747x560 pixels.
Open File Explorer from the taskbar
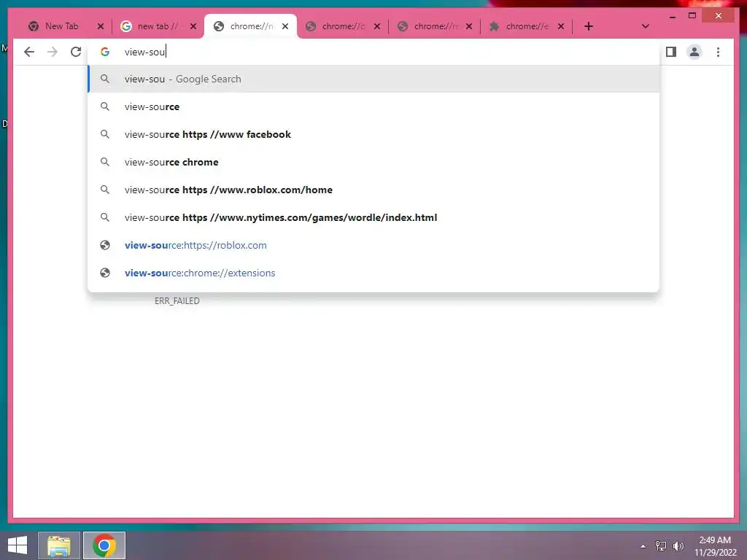[x=59, y=545]
